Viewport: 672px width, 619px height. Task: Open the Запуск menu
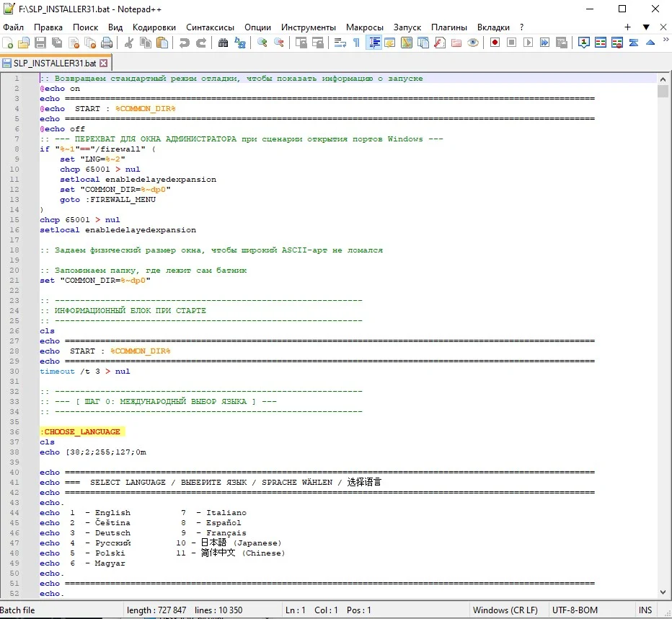click(407, 27)
